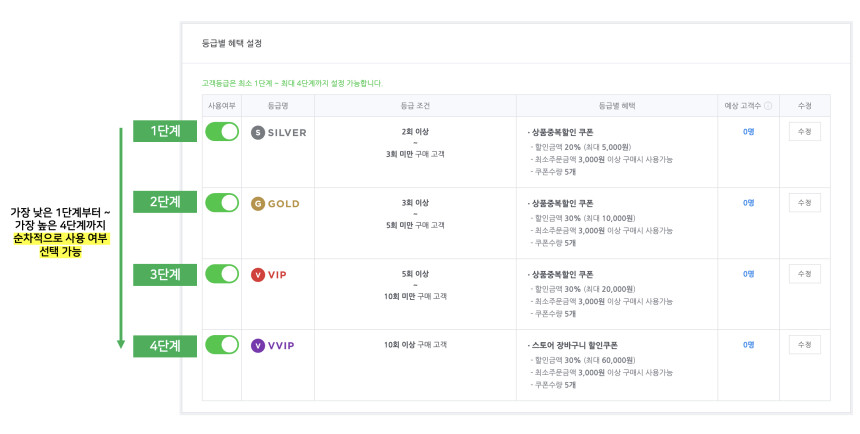
Task: View the 0명 customer count for VIP
Action: [749, 274]
